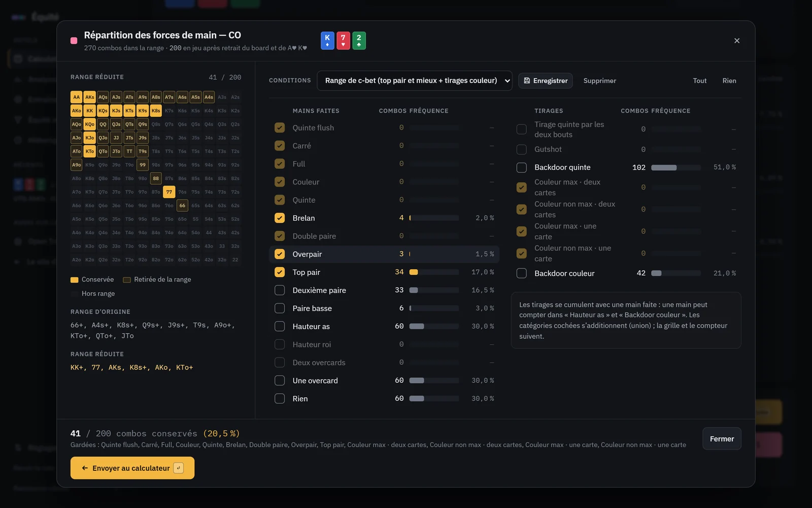
Task: Select the 77 cell in range grid
Action: [x=169, y=192]
